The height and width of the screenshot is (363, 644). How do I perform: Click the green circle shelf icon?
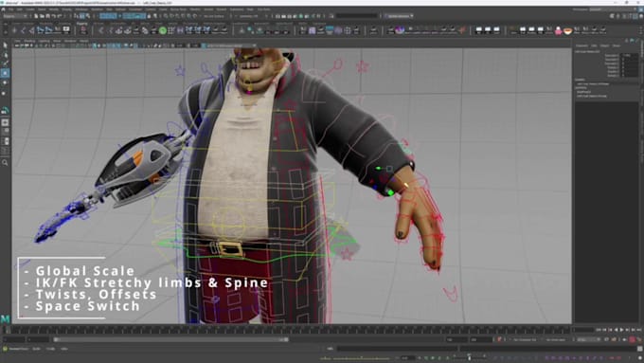tap(163, 30)
